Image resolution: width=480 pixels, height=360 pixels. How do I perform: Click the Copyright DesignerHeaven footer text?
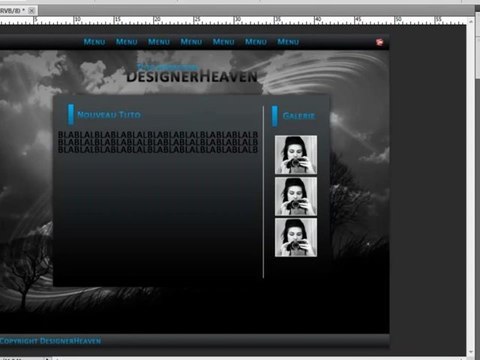(50, 341)
